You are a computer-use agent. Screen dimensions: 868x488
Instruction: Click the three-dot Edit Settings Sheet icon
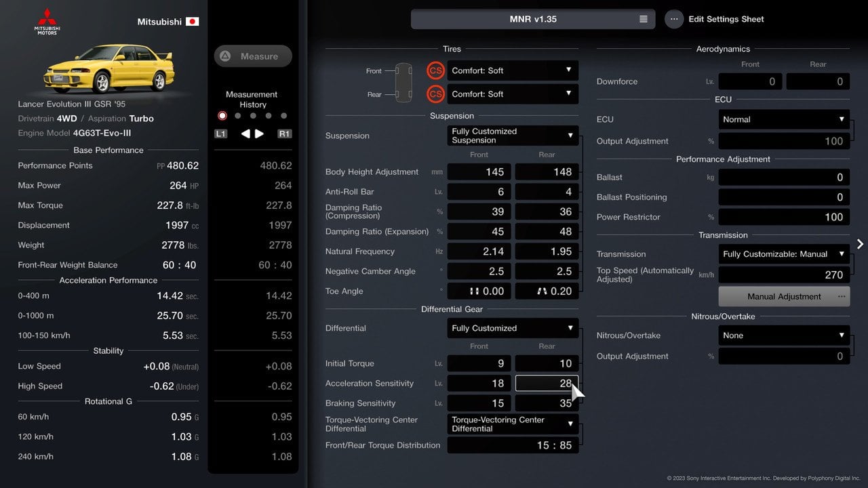click(x=673, y=19)
